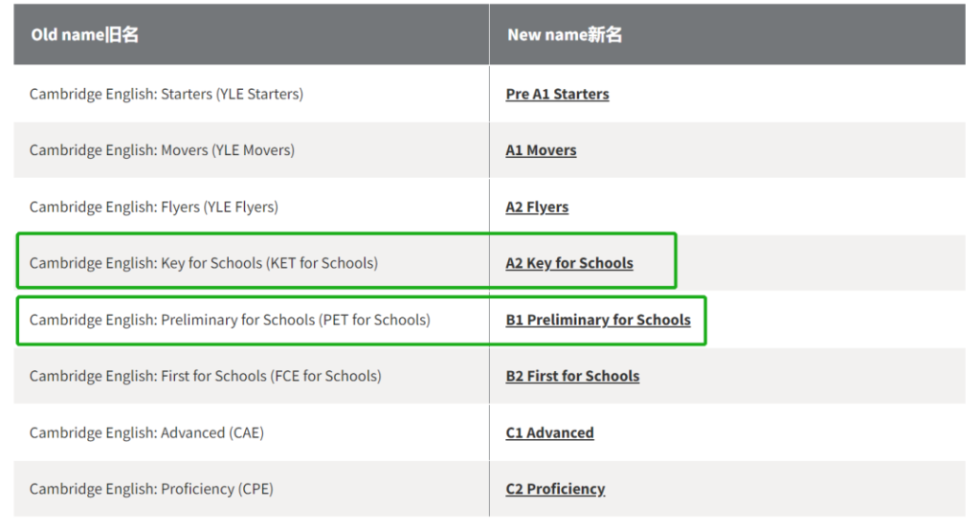Select Cambridge English: Flyers (YLE Flyers) cell
This screenshot has height=529, width=980.
tap(153, 207)
